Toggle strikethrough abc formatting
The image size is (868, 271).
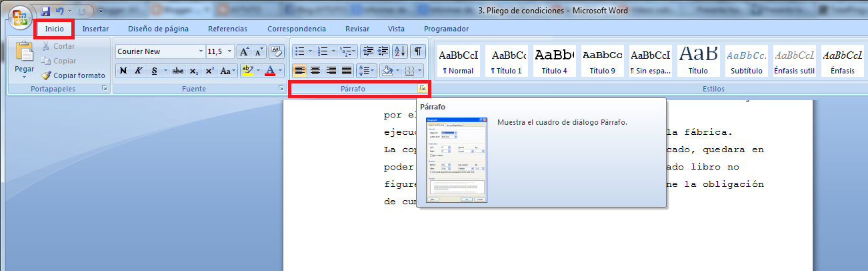pyautogui.click(x=178, y=70)
